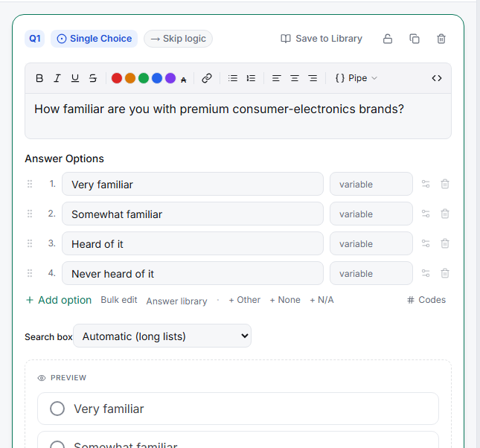Pick the red text color
The height and width of the screenshot is (448, 480).
[117, 78]
